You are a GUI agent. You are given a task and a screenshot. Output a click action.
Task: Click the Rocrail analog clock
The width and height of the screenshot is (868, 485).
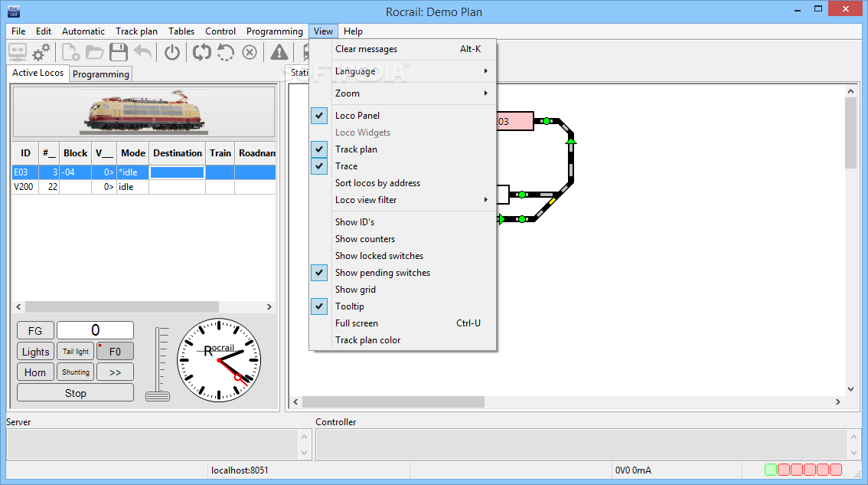coord(219,360)
